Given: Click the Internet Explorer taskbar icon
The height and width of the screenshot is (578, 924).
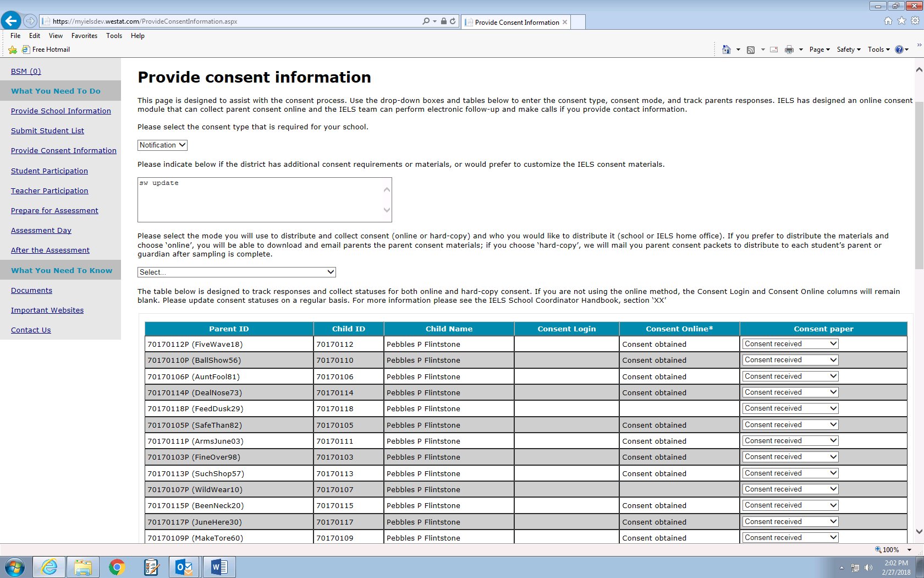Looking at the screenshot, I should coord(50,567).
